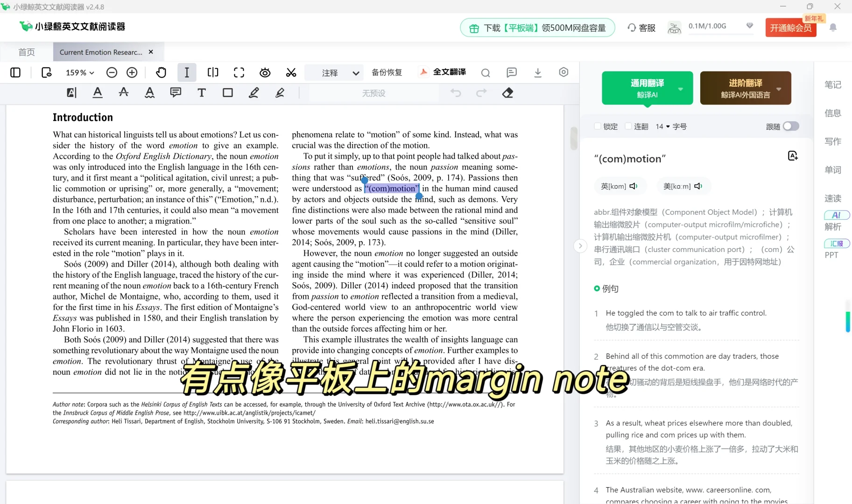Open reader settings hexagon icon
This screenshot has height=504, width=852.
pyautogui.click(x=563, y=72)
